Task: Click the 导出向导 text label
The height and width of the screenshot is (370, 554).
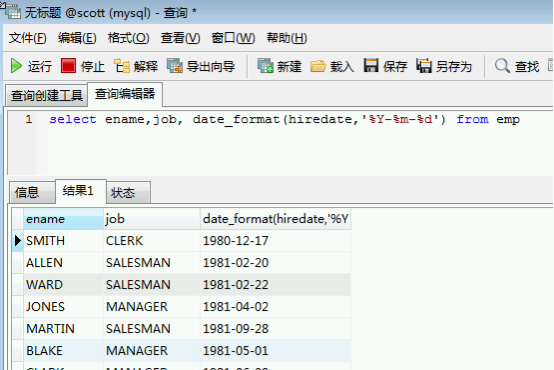Action: (x=211, y=66)
